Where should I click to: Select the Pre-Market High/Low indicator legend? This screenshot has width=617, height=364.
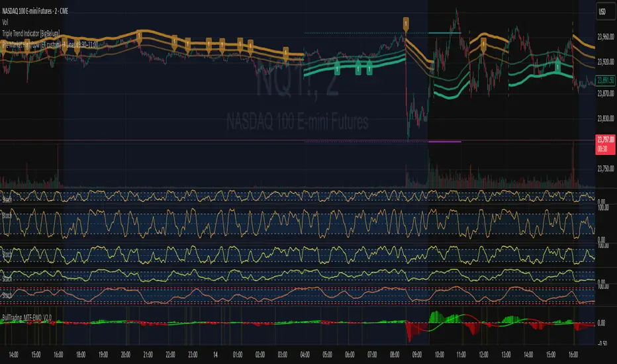[50, 44]
